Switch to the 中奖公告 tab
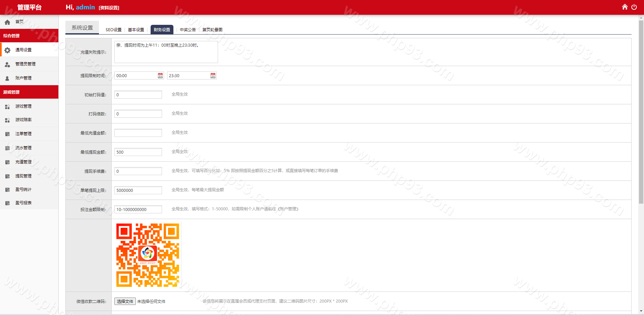644x315 pixels. coord(187,30)
